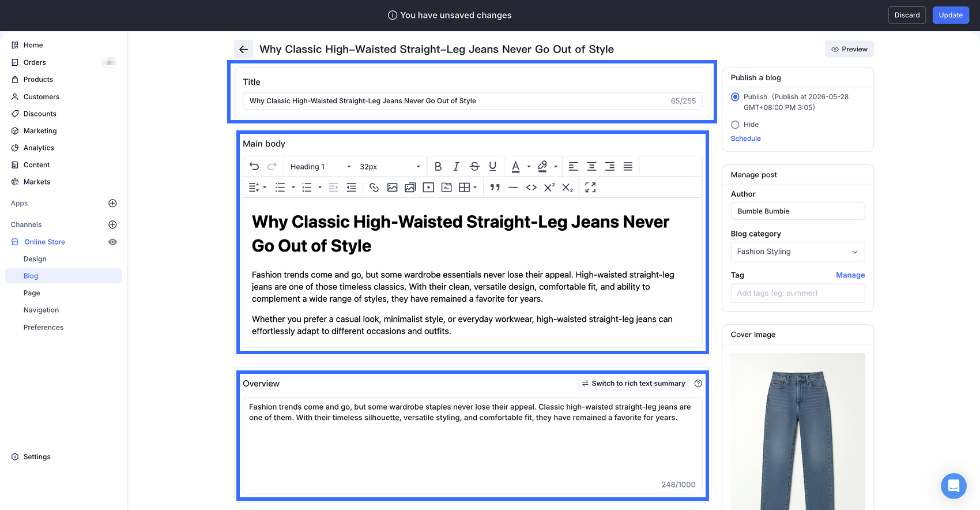Select the Publish radio option
The image size is (980, 510).
point(735,97)
